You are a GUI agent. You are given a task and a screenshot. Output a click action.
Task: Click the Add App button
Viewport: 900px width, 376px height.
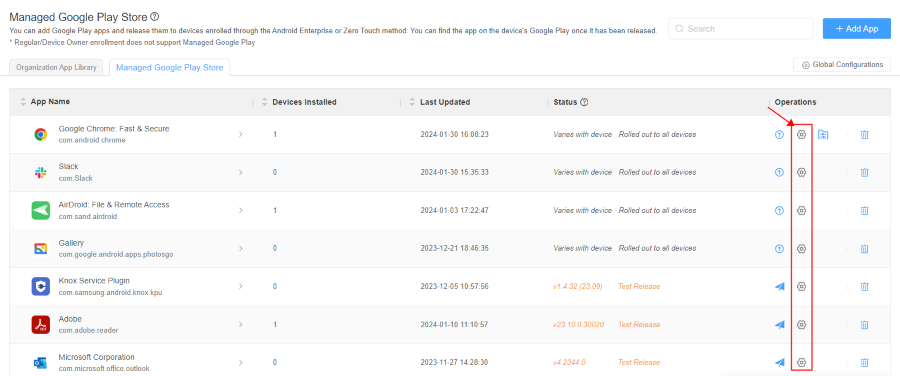coord(856,29)
